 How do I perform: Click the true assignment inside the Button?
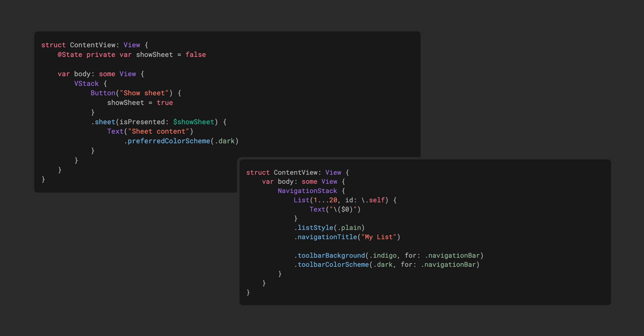pyautogui.click(x=165, y=102)
